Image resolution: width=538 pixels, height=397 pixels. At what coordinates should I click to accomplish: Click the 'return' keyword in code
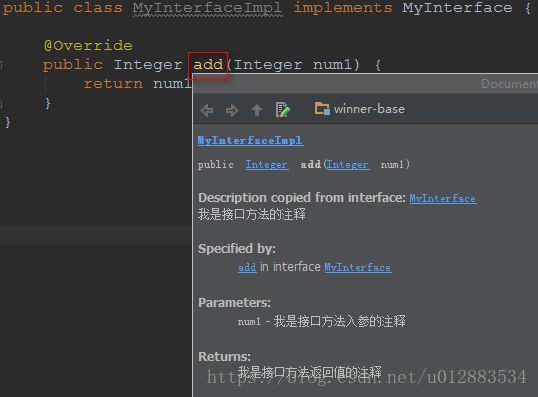pyautogui.click(x=113, y=84)
